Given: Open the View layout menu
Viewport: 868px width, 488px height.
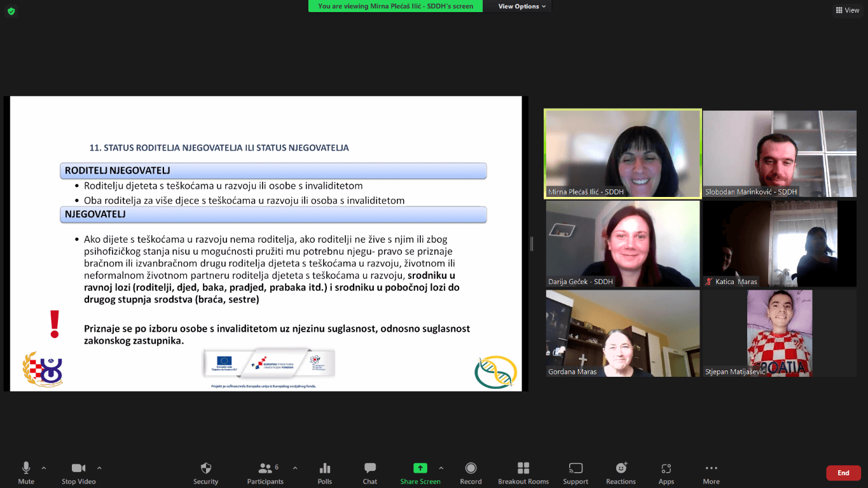Looking at the screenshot, I should 847,10.
